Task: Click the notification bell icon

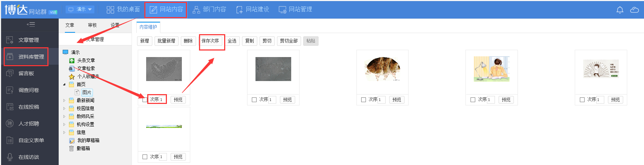Action: pos(620,10)
